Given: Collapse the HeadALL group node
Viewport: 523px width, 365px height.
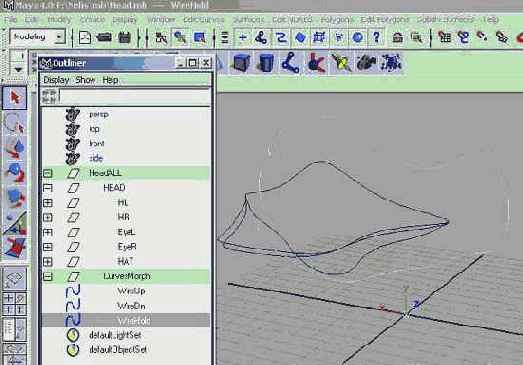Looking at the screenshot, I should (48, 173).
